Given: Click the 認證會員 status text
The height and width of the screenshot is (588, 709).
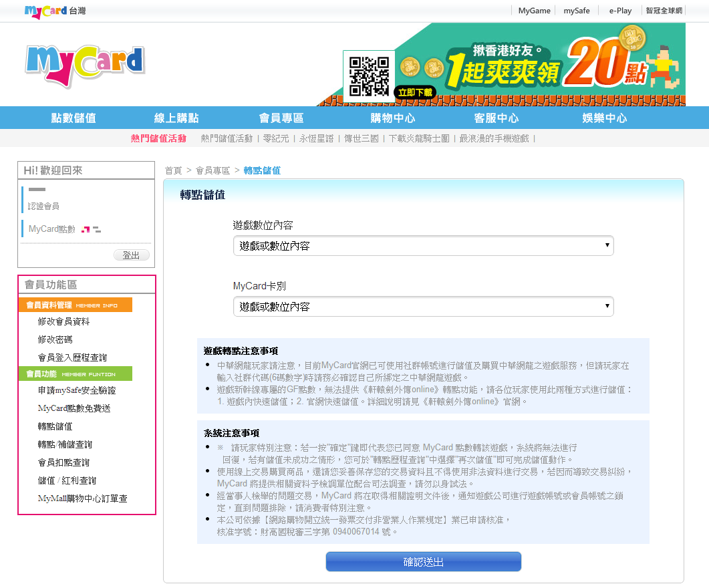Looking at the screenshot, I should 43,206.
